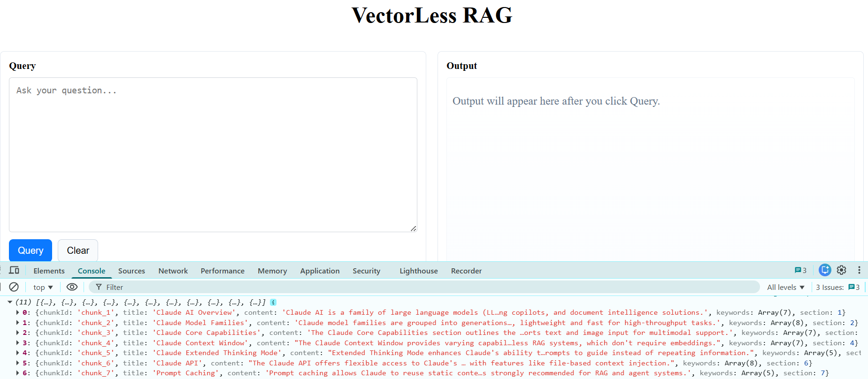
Task: Open the 3 Issues link in console toolbar
Action: (838, 287)
